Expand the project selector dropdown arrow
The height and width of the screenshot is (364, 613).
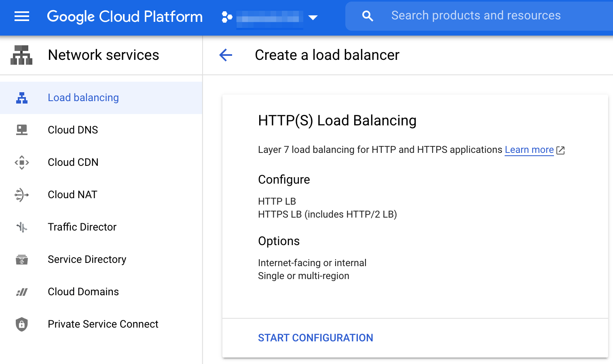pos(313,17)
